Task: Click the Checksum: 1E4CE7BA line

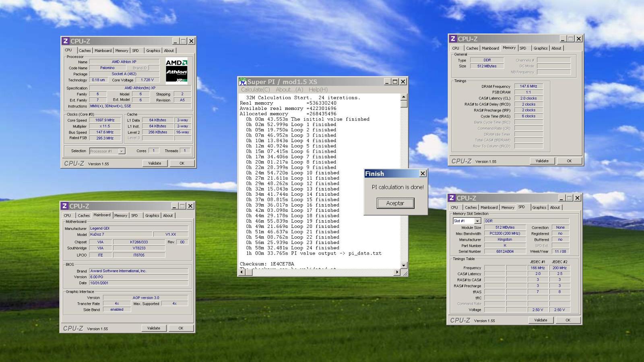Action: [267, 264]
